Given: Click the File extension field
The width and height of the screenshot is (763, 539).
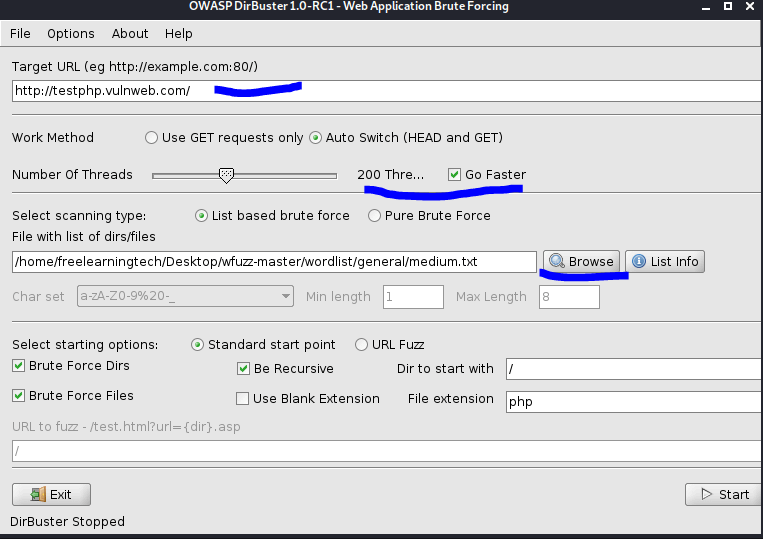Looking at the screenshot, I should click(635, 402).
